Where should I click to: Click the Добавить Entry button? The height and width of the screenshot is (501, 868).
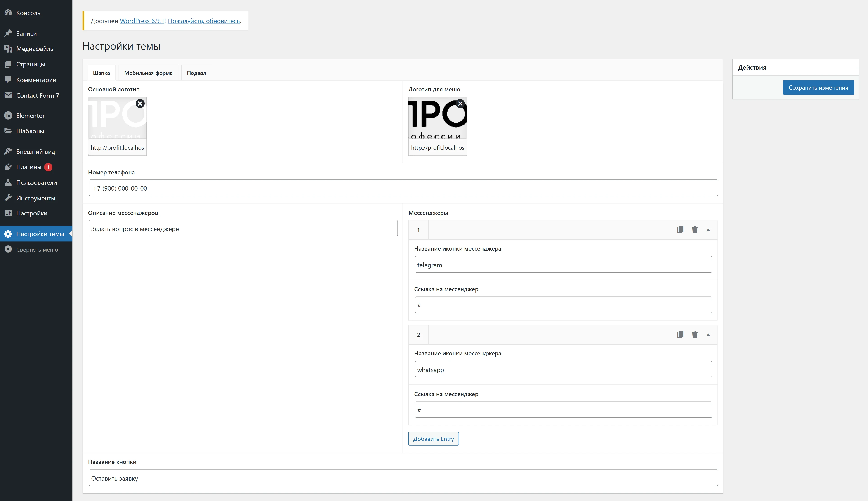coord(433,439)
